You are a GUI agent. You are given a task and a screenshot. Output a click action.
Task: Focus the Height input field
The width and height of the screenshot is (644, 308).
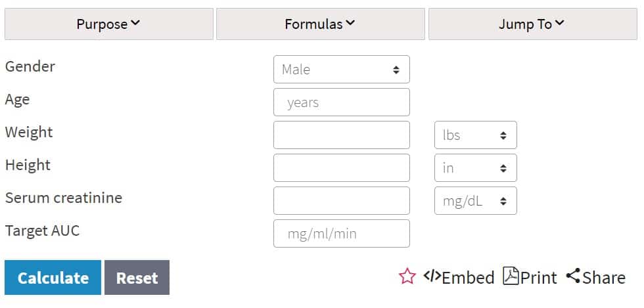point(341,168)
